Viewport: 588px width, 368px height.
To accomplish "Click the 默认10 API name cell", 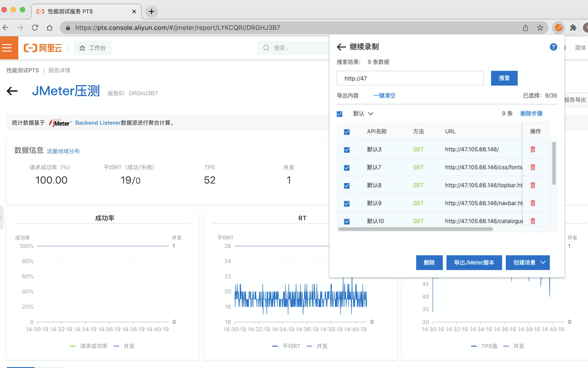I will click(x=375, y=221).
